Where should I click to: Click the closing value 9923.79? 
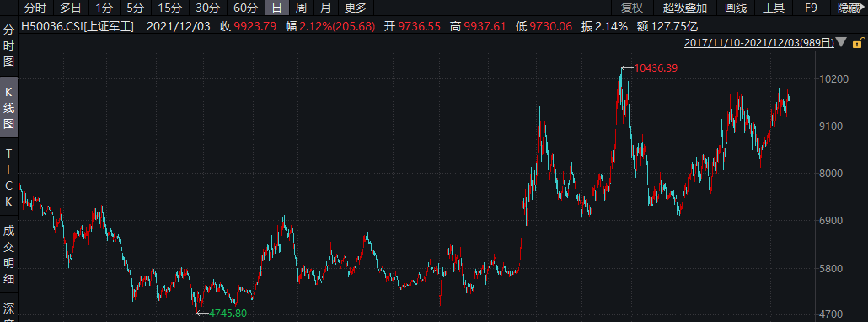(x=255, y=26)
